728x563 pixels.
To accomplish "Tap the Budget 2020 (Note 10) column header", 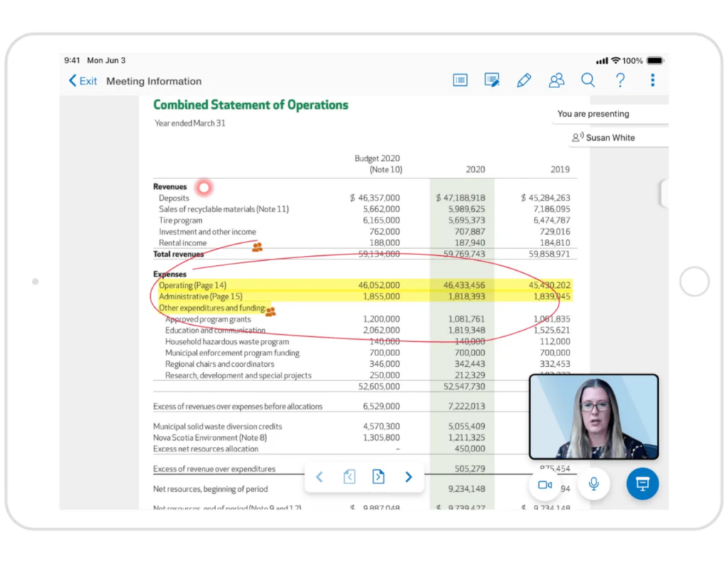I will (x=378, y=163).
